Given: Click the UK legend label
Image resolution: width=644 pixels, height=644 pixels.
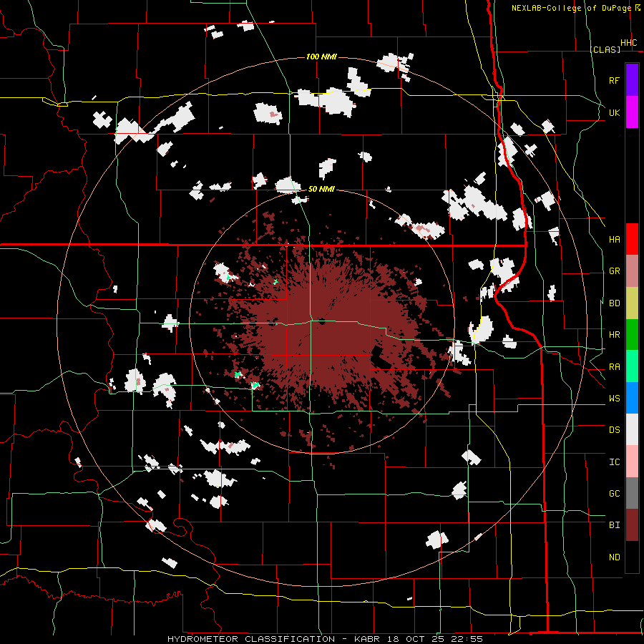Looking at the screenshot, I should pyautogui.click(x=615, y=112).
